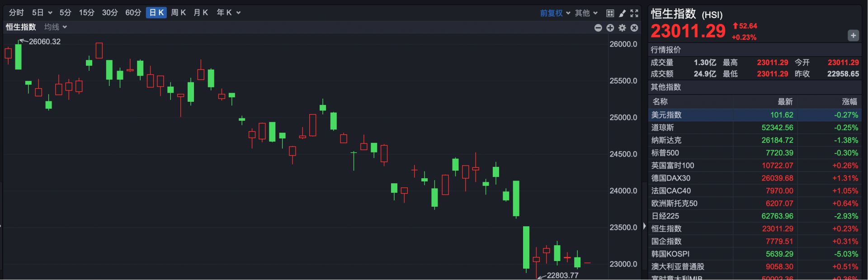Viewport: 868px width, 280px height.
Task: Add 恒生指数 to watchlist with plus button
Action: point(853,35)
